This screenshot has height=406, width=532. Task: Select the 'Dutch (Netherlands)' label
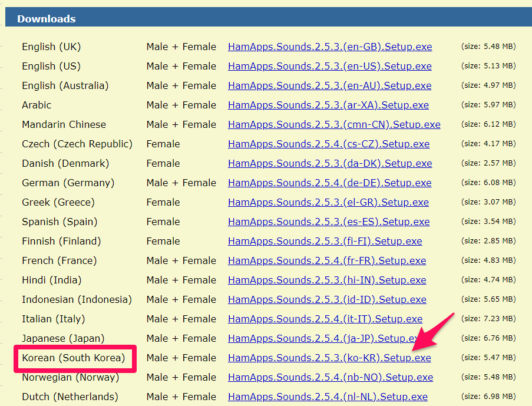coord(70,397)
